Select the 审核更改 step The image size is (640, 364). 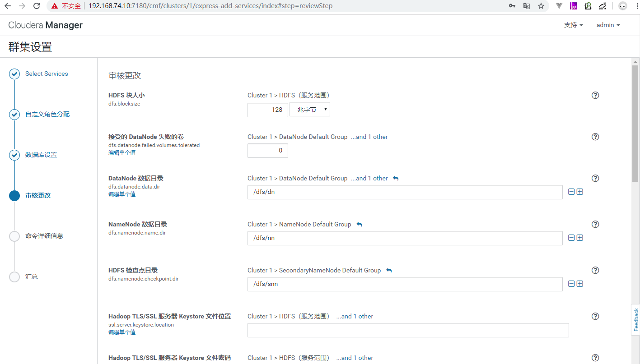tap(38, 195)
